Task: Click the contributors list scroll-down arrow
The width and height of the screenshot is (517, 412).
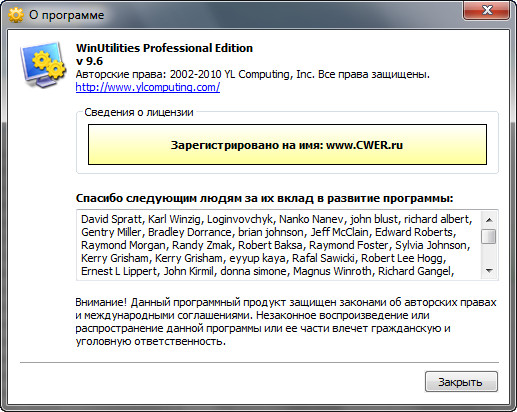Action: click(x=489, y=271)
